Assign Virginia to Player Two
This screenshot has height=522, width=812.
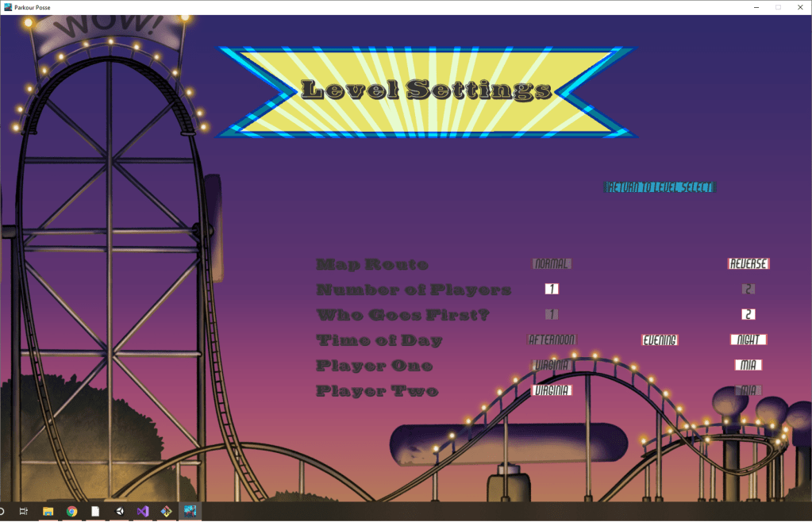[552, 390]
